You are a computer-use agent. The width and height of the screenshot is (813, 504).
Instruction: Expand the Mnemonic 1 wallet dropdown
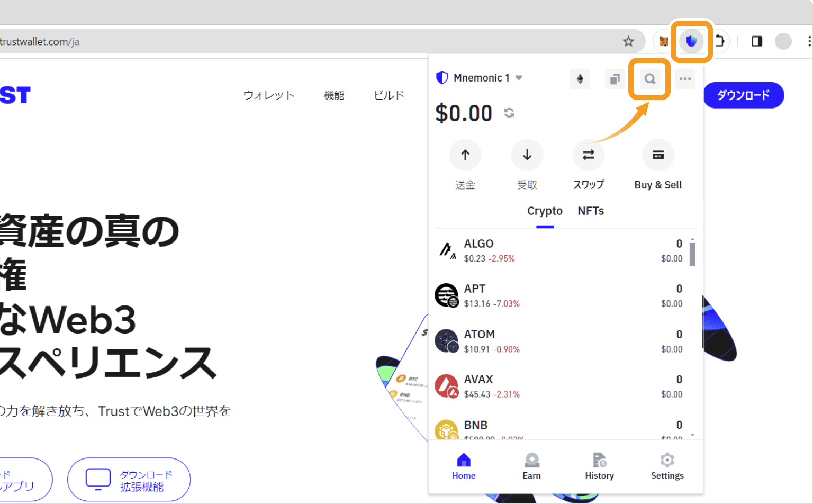(519, 78)
